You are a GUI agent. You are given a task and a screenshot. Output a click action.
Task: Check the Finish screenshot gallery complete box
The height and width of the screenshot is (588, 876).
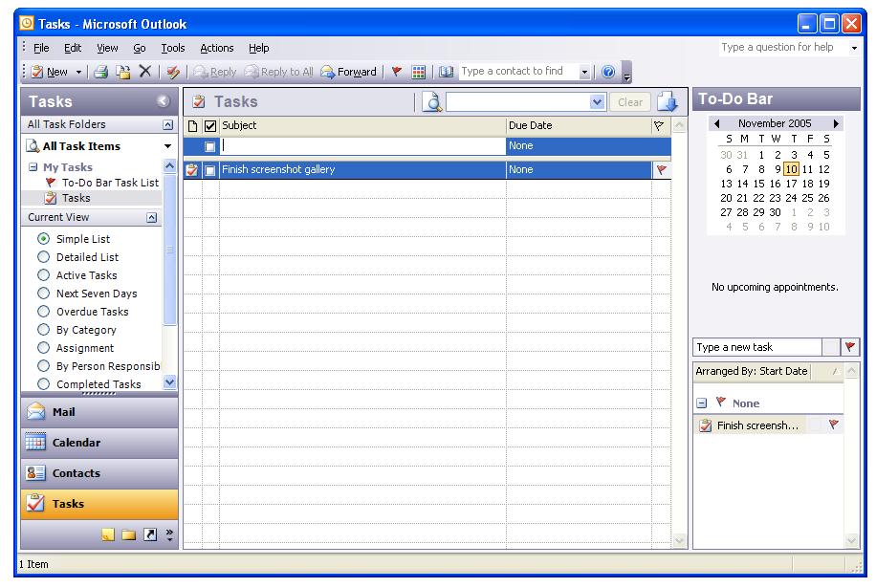click(210, 170)
